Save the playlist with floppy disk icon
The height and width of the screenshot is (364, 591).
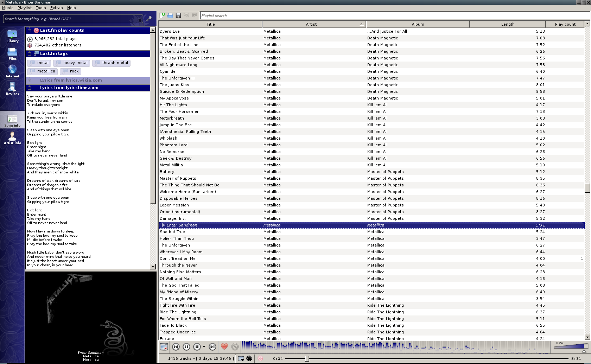[x=178, y=15]
